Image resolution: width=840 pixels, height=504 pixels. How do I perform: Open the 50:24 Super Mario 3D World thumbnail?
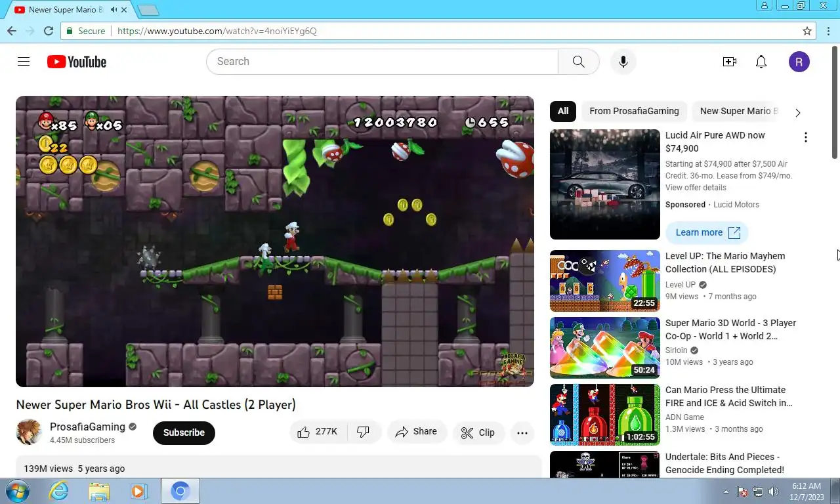click(605, 348)
